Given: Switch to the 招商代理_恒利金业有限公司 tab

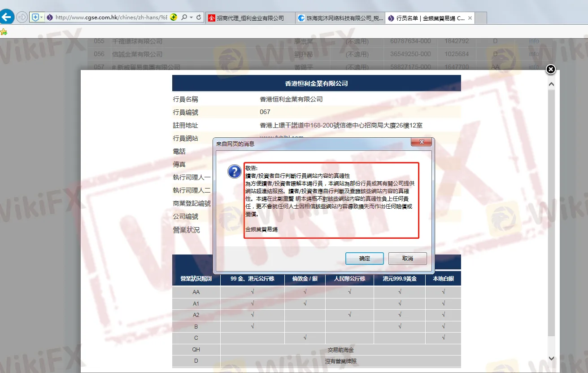Looking at the screenshot, I should 250,18.
